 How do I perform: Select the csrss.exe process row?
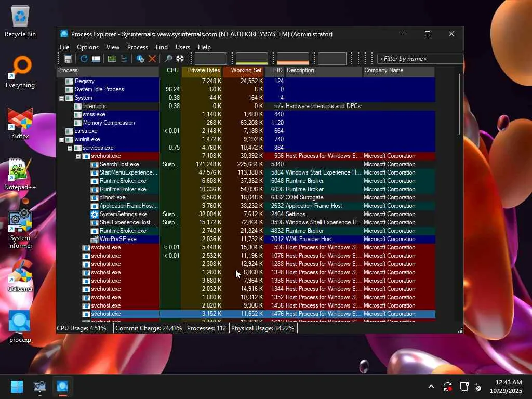click(x=246, y=131)
